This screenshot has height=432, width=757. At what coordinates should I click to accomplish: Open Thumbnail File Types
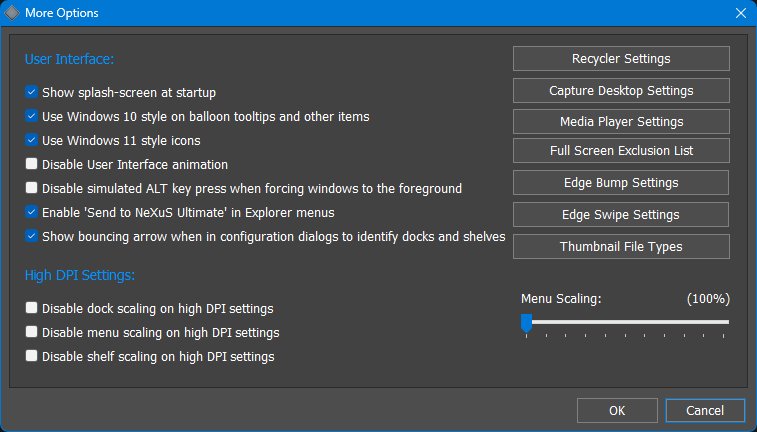point(621,247)
